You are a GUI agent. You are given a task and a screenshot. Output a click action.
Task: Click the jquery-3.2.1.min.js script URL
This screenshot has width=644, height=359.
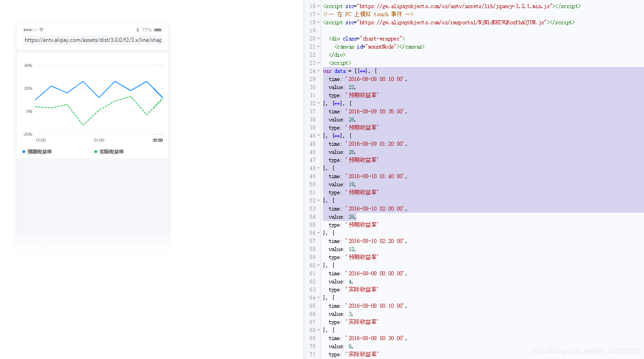(456, 6)
